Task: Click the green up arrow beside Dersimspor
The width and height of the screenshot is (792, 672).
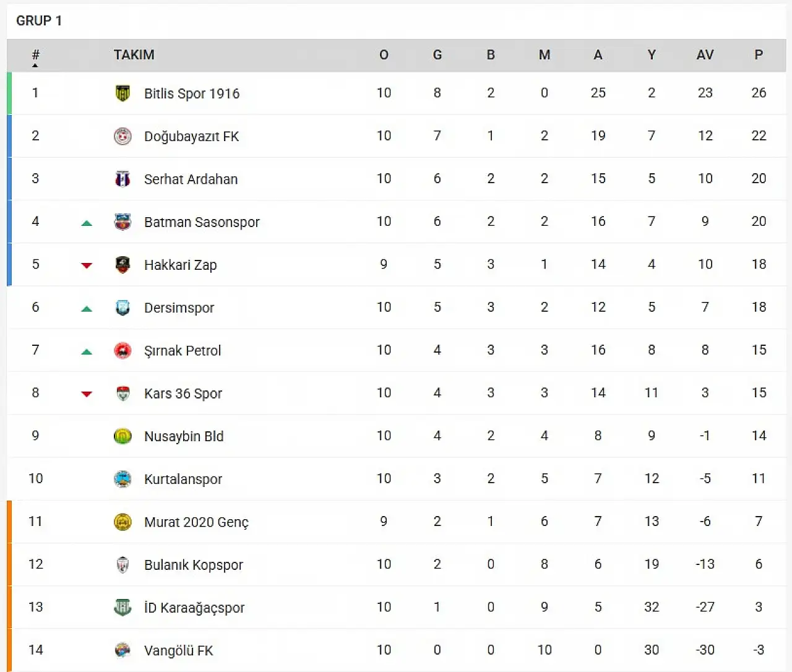Action: [87, 309]
